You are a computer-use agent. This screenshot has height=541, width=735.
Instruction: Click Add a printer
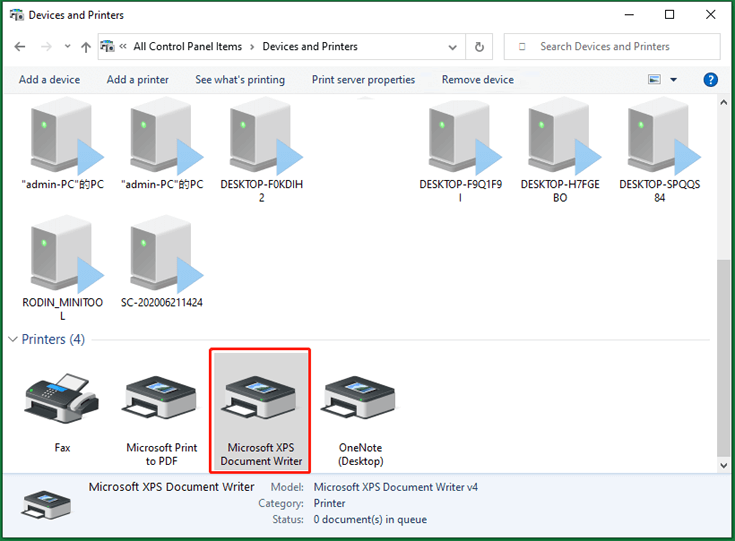pyautogui.click(x=137, y=80)
